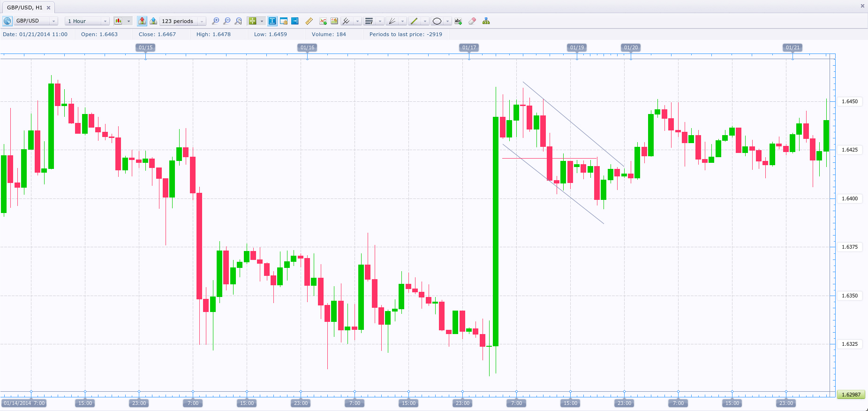This screenshot has width=868, height=411.
Task: Click the zoom in magnifier
Action: click(x=216, y=21)
